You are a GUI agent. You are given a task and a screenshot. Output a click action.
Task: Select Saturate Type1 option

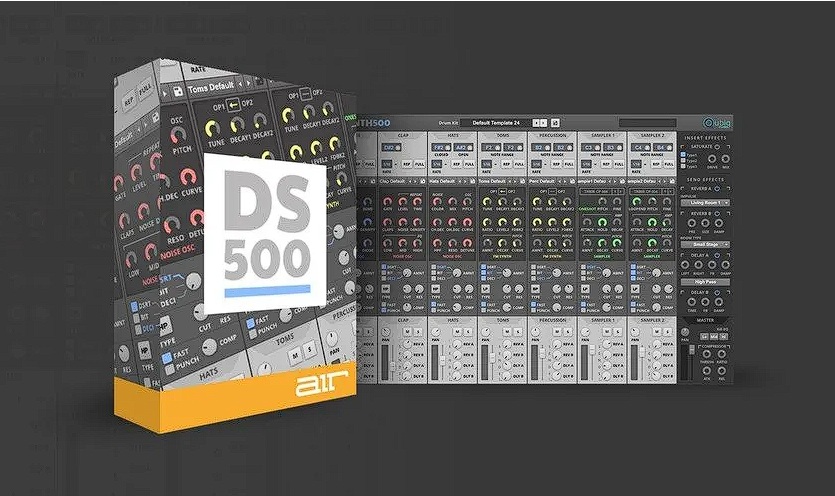tap(683, 155)
